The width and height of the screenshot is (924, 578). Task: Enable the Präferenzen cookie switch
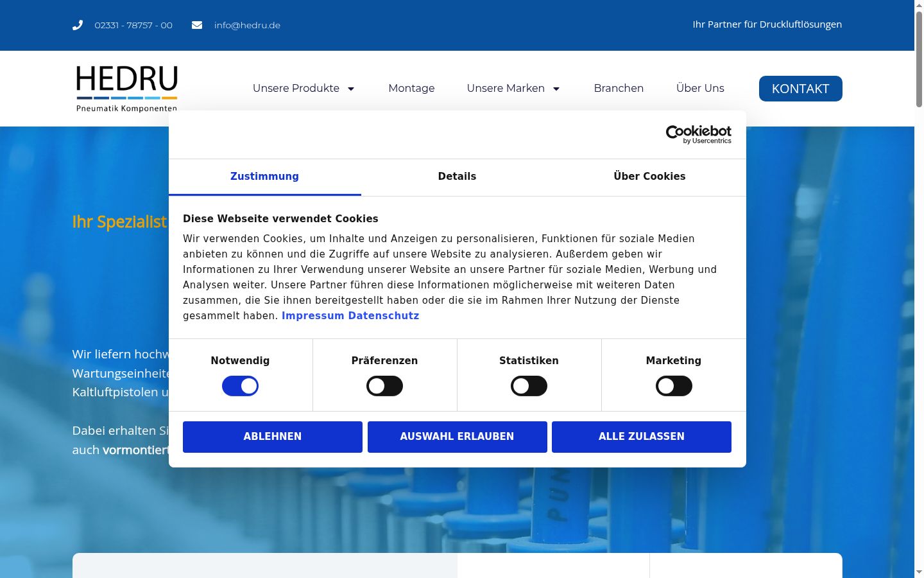pos(384,386)
